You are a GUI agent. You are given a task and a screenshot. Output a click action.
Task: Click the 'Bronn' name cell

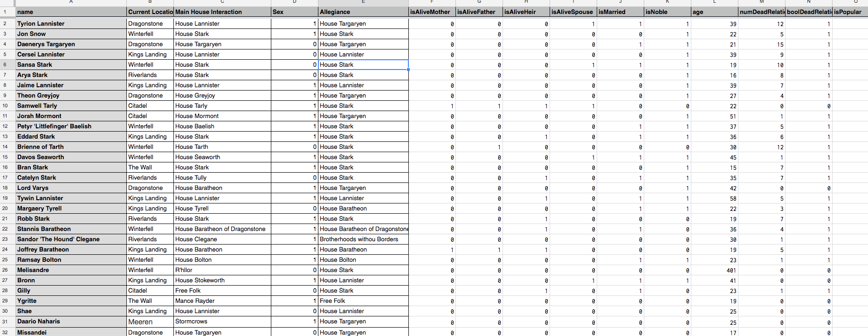(71, 280)
